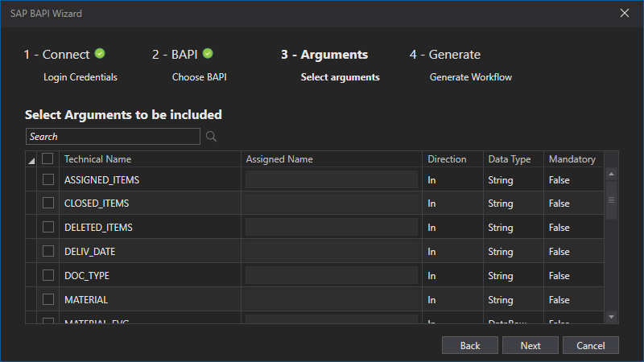Image resolution: width=644 pixels, height=362 pixels.
Task: Click the scrollbar up arrow
Action: [x=611, y=174]
